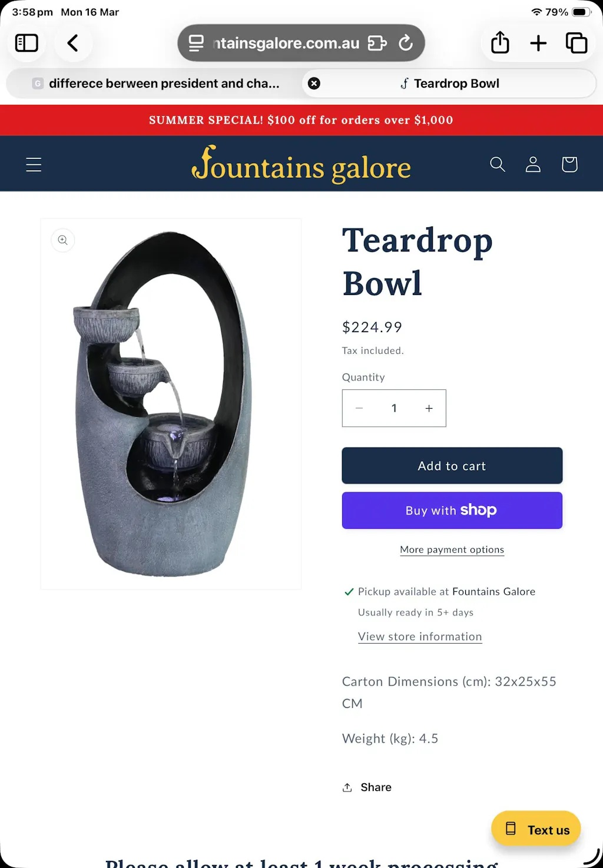
Task: Open the hamburger navigation menu
Action: tap(34, 164)
